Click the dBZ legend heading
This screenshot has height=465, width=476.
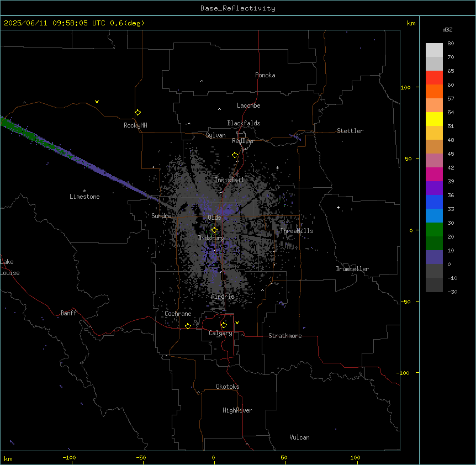(x=447, y=29)
